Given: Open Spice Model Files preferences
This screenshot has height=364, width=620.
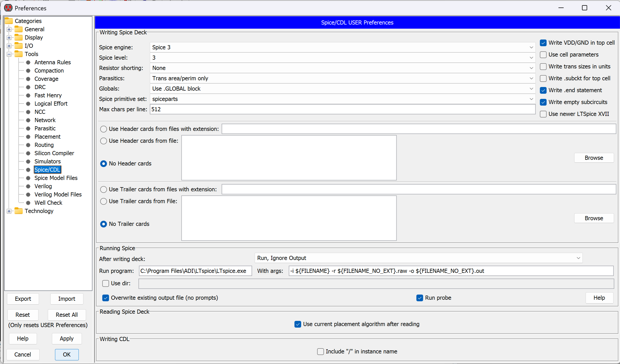Looking at the screenshot, I should tap(56, 178).
